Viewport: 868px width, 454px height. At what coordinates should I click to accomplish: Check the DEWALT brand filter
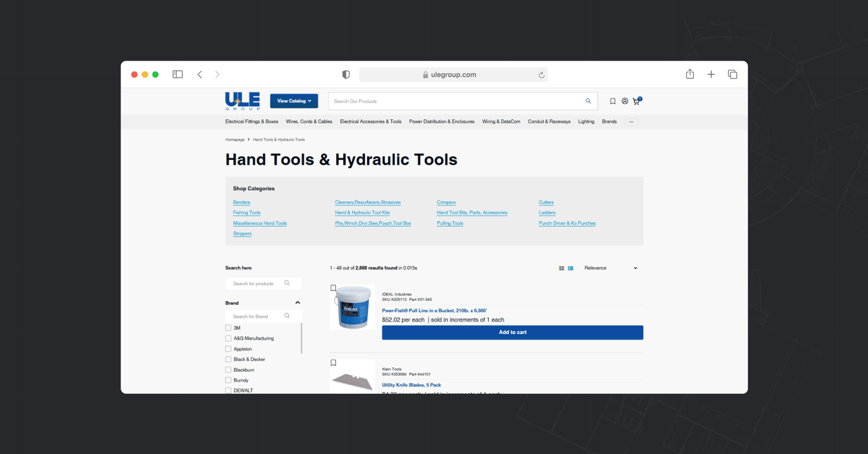click(x=228, y=390)
